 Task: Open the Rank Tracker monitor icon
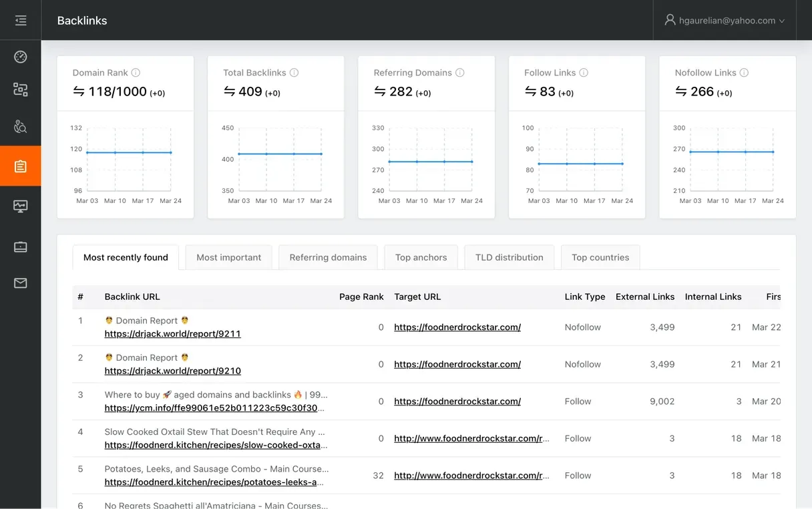point(20,206)
